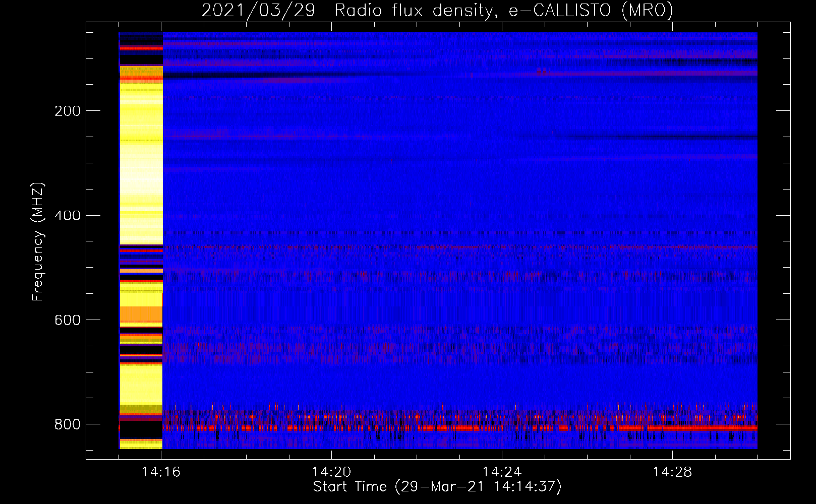The height and width of the screenshot is (504, 816).
Task: Click the 14:20 time tick label
Action: click(x=331, y=472)
